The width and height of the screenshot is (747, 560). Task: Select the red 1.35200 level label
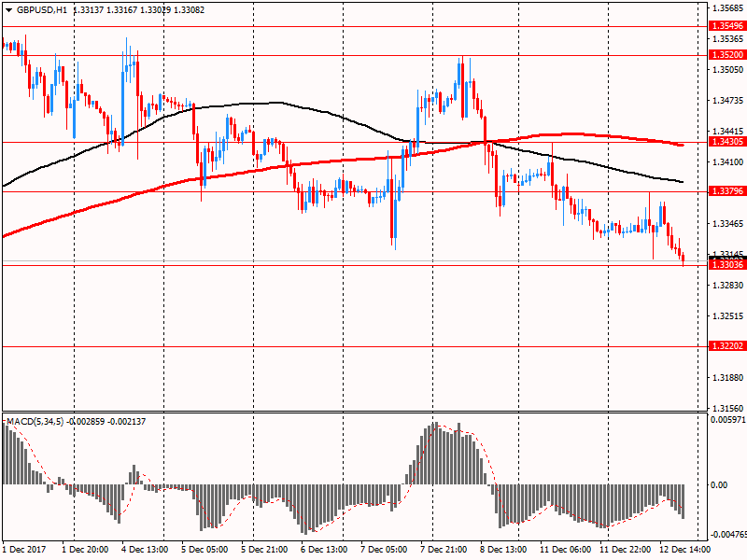click(727, 55)
